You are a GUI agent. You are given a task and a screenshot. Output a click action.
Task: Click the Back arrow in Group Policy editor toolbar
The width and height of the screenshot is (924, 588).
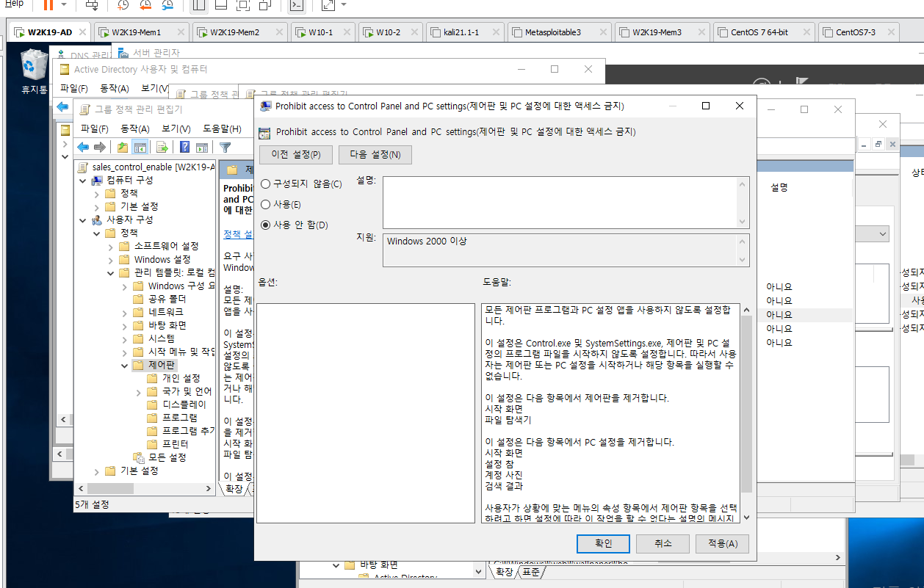click(x=84, y=147)
